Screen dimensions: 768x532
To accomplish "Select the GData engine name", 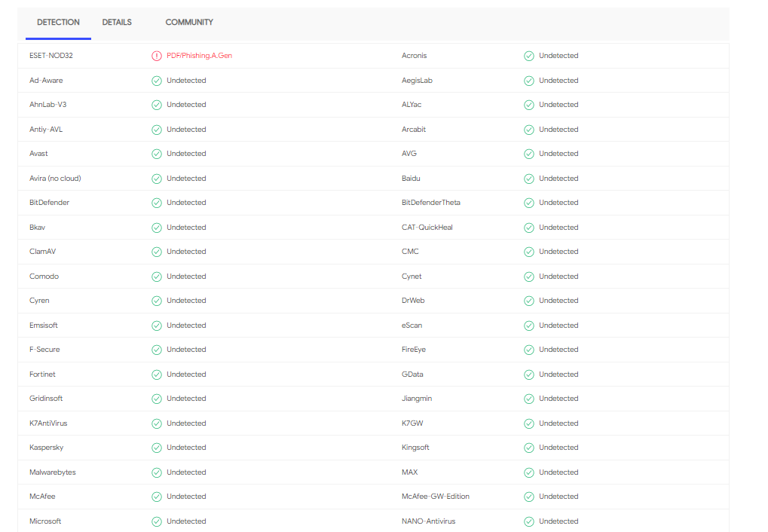I will [x=412, y=375].
